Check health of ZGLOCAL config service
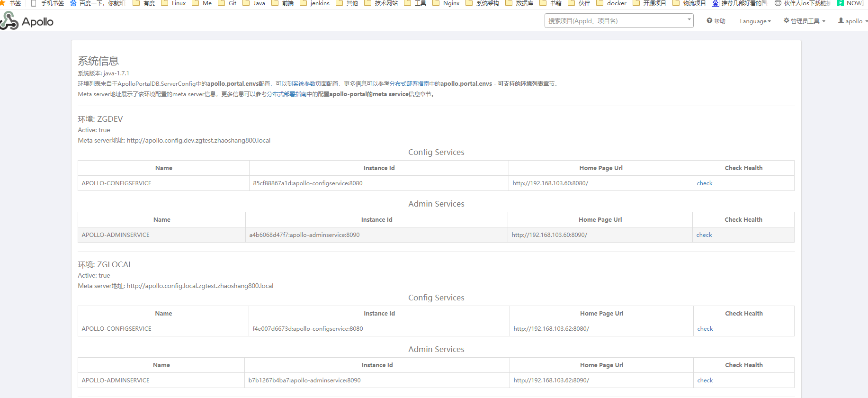The height and width of the screenshot is (398, 868). tap(705, 329)
